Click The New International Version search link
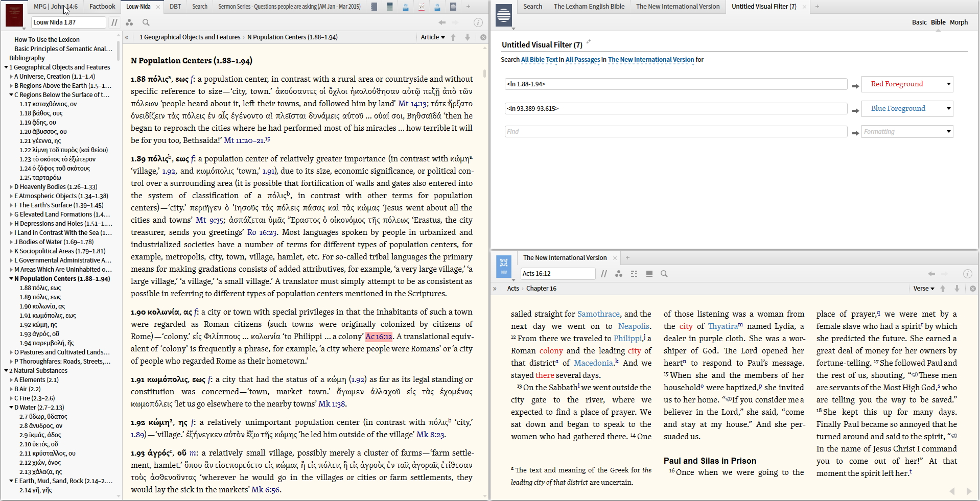Screen dimensions: 980x501 point(651,60)
